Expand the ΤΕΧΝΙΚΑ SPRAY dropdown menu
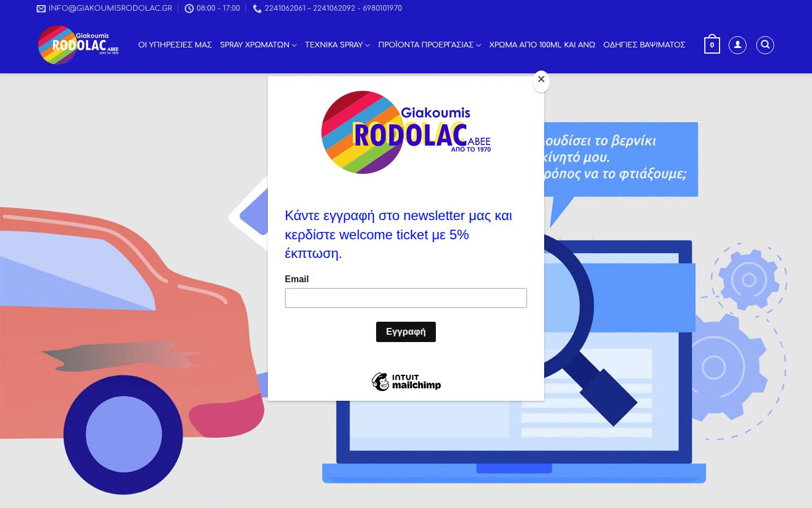Screen dimensions: 812x508 pos(337,45)
